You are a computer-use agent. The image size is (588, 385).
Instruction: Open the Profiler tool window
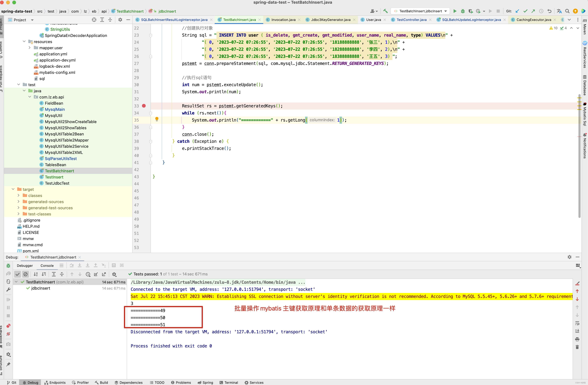coord(80,383)
